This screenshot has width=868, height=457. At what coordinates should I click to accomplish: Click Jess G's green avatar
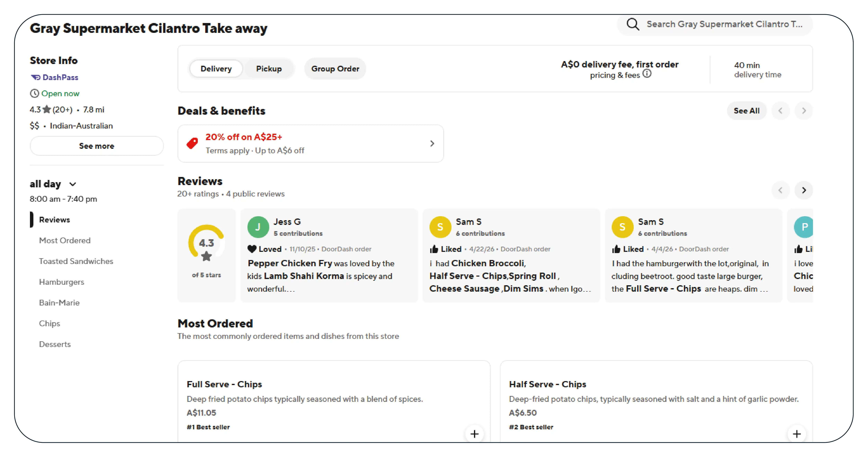[x=258, y=227]
